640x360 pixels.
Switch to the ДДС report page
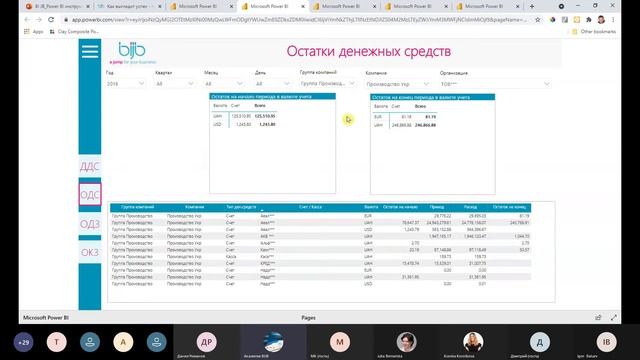point(90,167)
